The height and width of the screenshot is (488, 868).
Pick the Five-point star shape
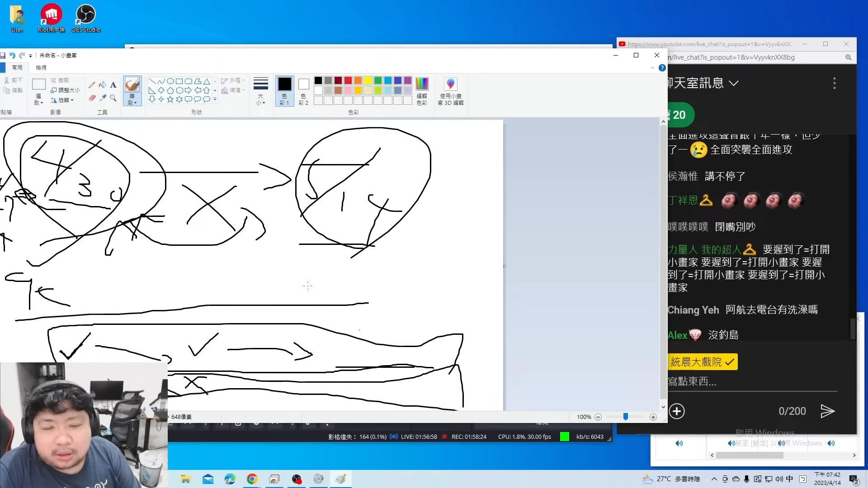coord(170,99)
